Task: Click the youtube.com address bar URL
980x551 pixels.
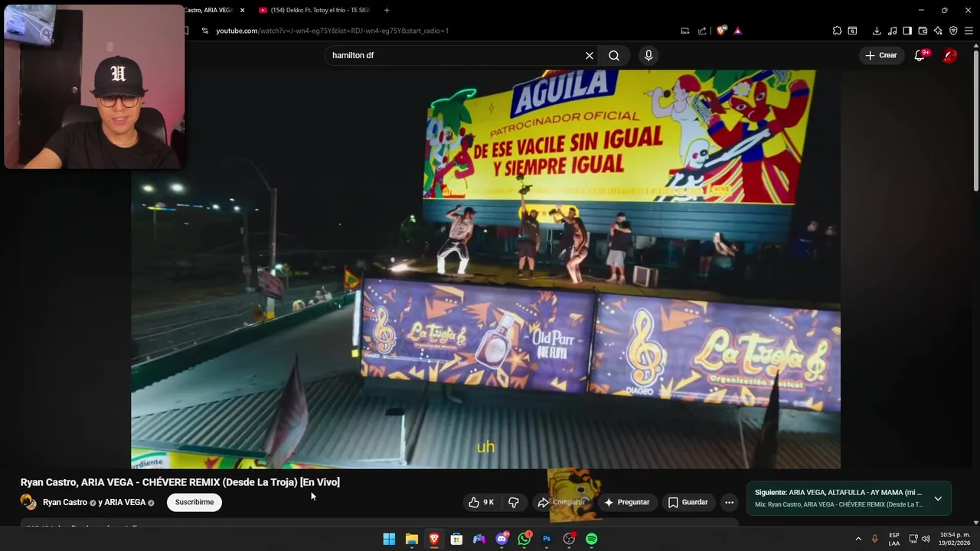Action: [x=332, y=31]
